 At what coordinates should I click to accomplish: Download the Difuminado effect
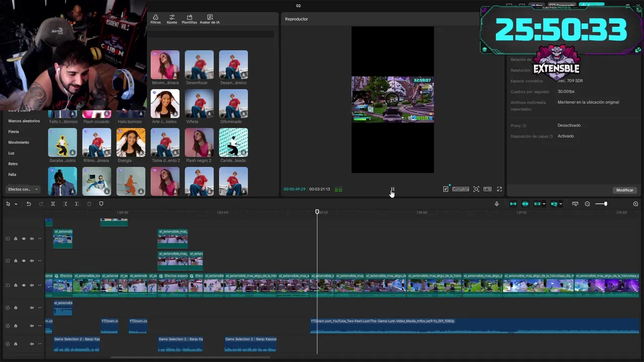coord(244,114)
